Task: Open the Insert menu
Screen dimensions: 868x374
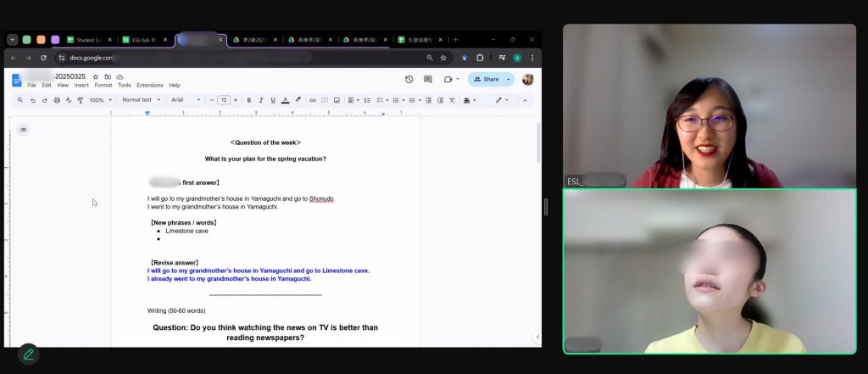Action: pos(81,86)
